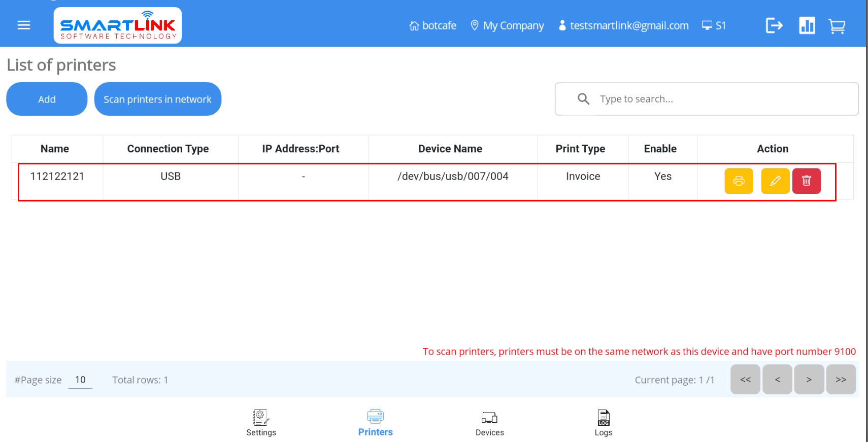Screen dimensions: 868x442
Task: Open the Logs tab
Action: pyautogui.click(x=603, y=423)
